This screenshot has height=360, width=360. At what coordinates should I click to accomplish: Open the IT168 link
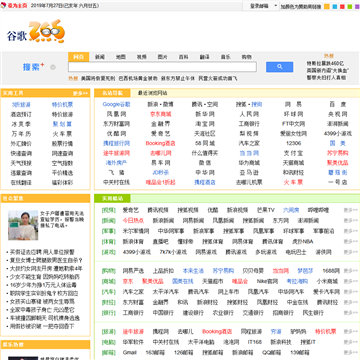pyautogui.click(x=255, y=342)
